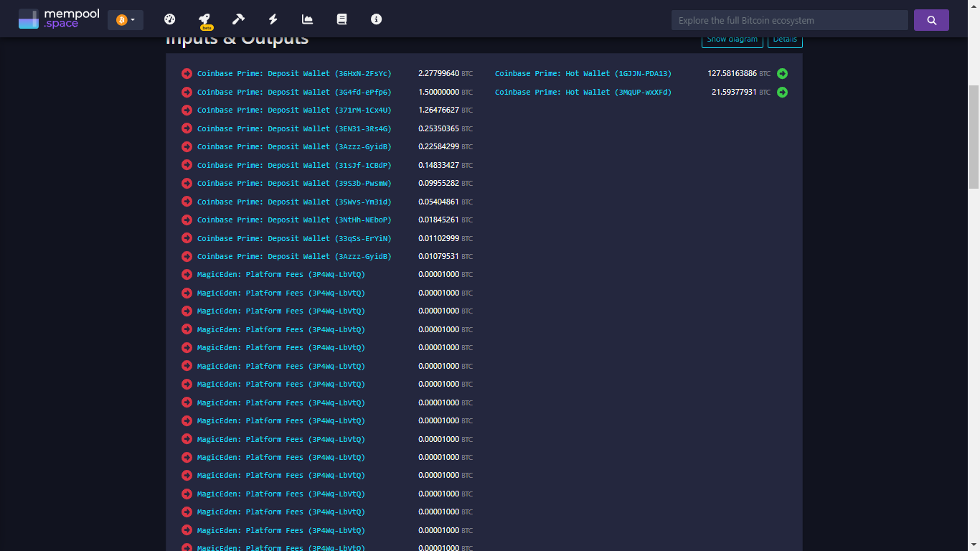Open the graphs chart icon

[307, 19]
